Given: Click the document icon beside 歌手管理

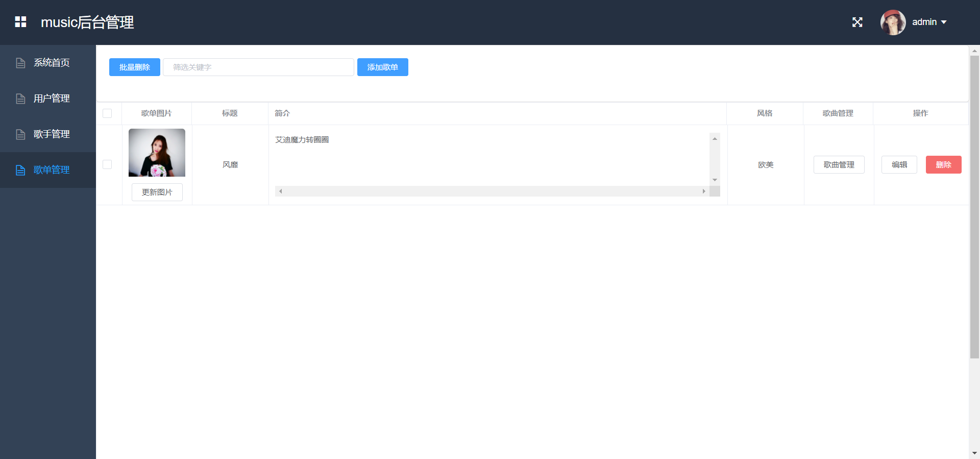Looking at the screenshot, I should click(20, 134).
